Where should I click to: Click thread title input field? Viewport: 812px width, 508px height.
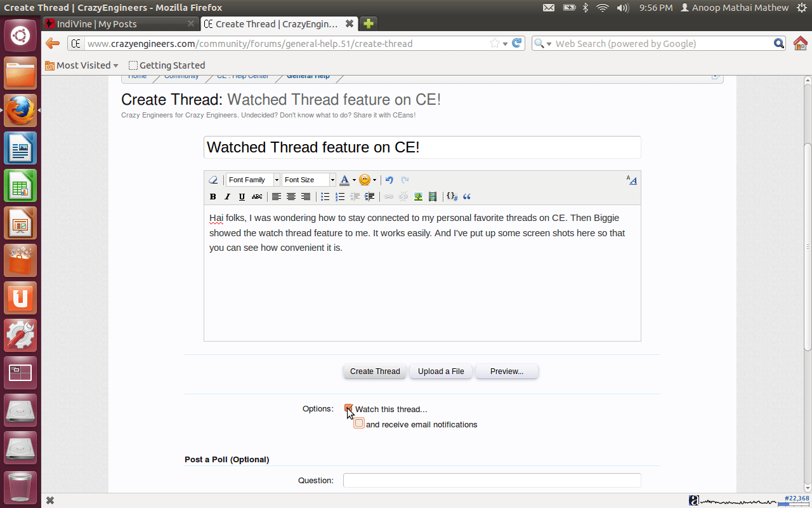(422, 147)
